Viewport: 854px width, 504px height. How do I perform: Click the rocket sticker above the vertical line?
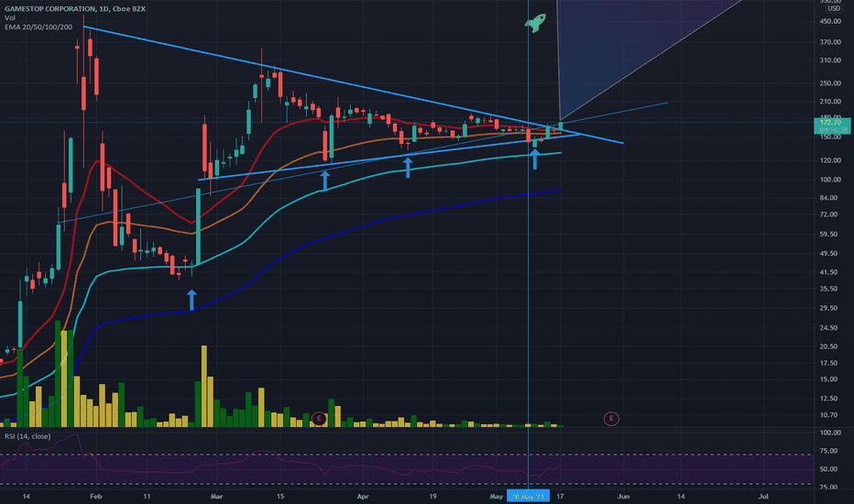pos(535,24)
